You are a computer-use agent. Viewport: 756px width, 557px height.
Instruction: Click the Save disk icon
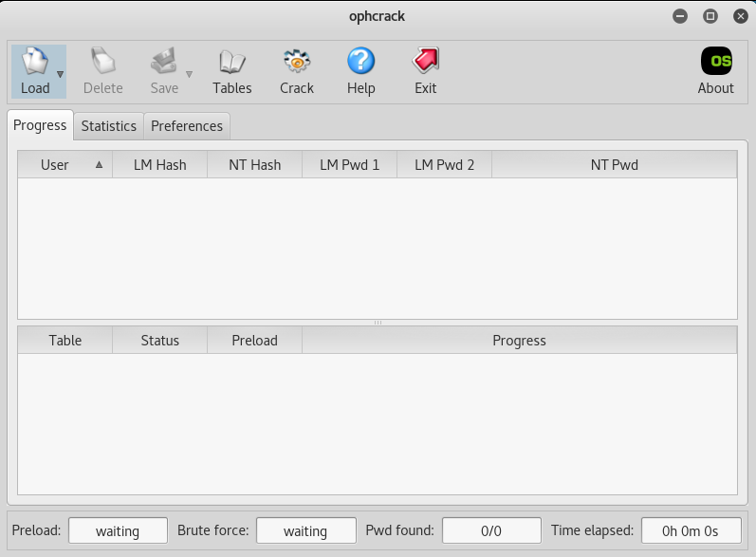(164, 62)
